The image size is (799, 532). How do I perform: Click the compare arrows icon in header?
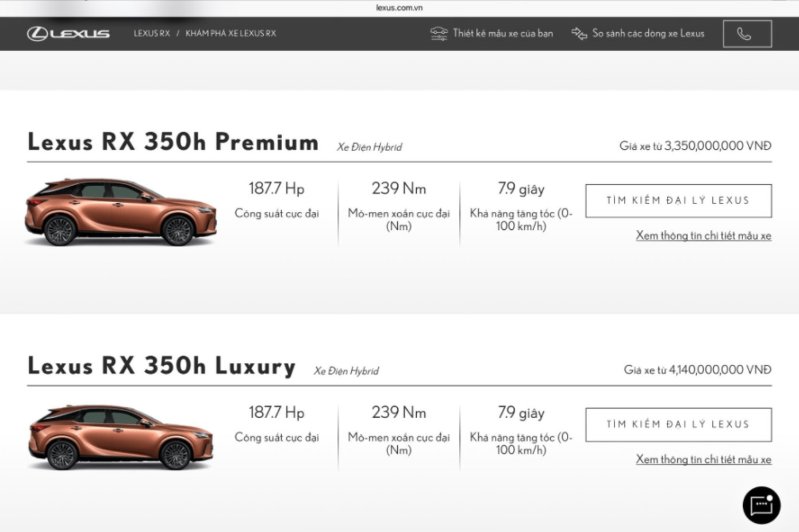pyautogui.click(x=578, y=33)
